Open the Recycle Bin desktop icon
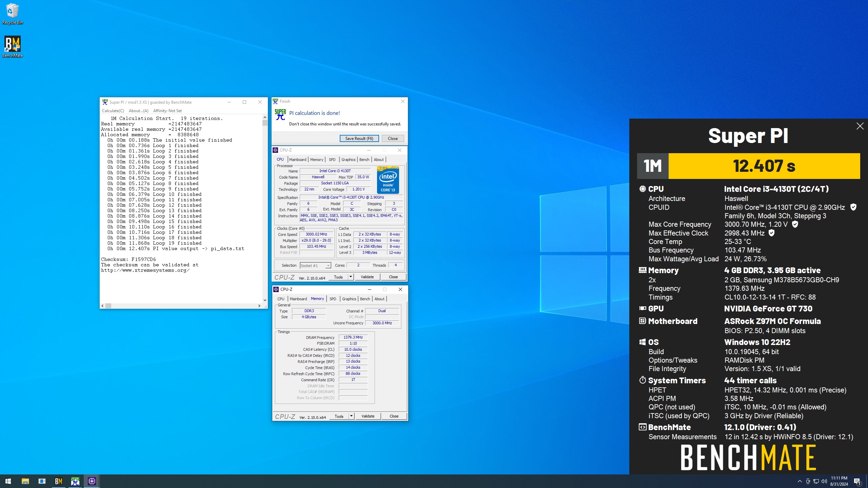This screenshot has width=868, height=488. 12,14
